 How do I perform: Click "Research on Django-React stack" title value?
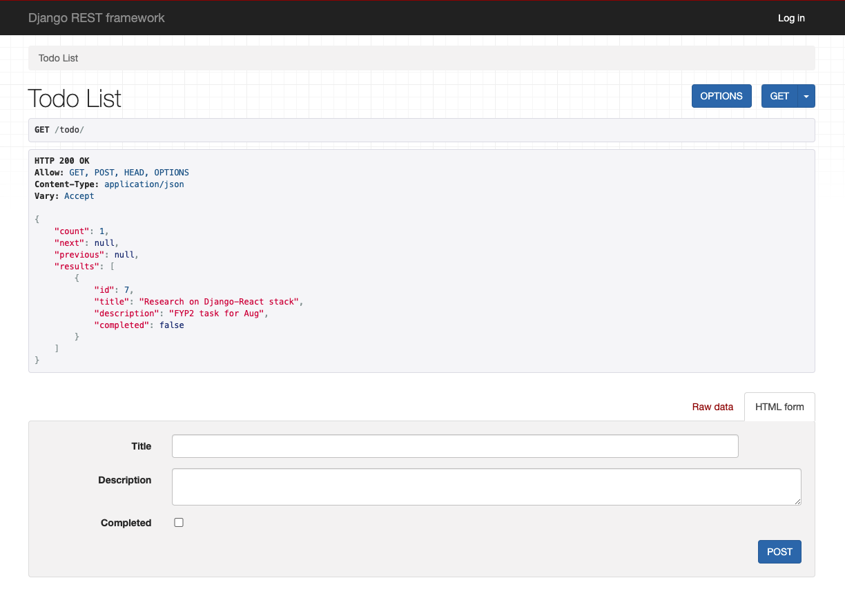(x=219, y=302)
